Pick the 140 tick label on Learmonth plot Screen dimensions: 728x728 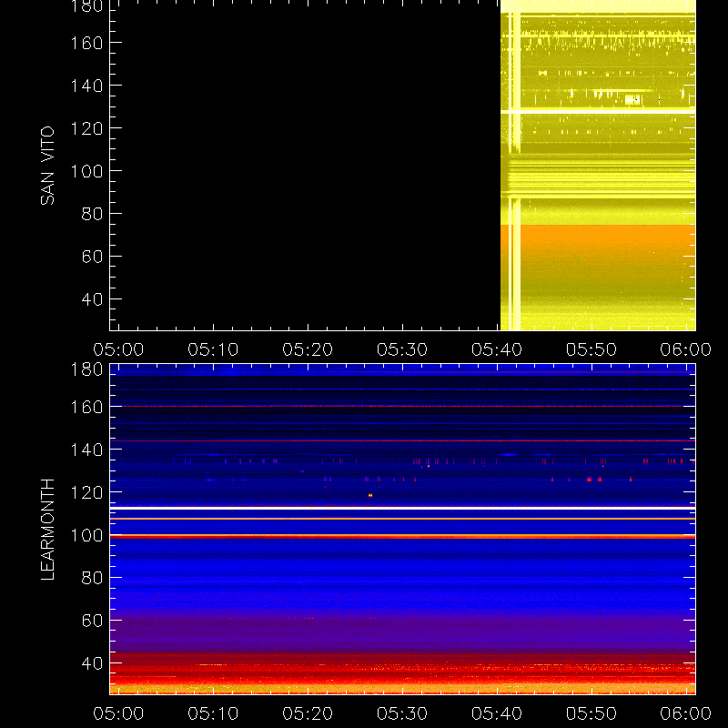point(86,450)
